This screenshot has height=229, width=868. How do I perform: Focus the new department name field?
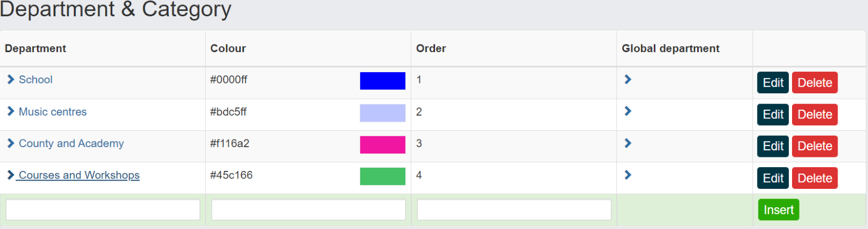click(103, 210)
